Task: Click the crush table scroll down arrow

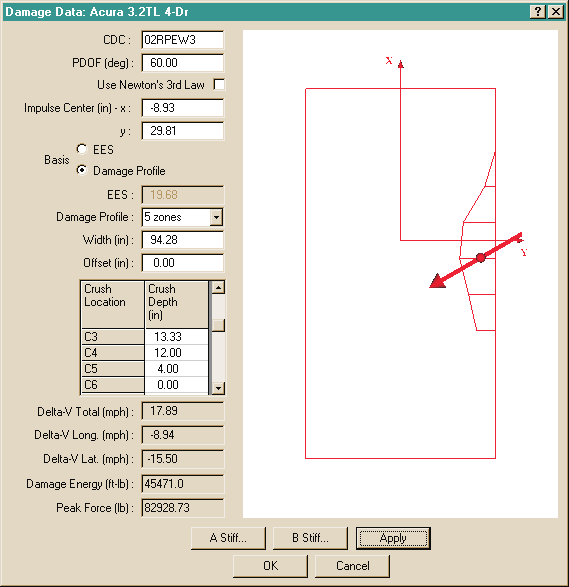Action: [x=218, y=388]
